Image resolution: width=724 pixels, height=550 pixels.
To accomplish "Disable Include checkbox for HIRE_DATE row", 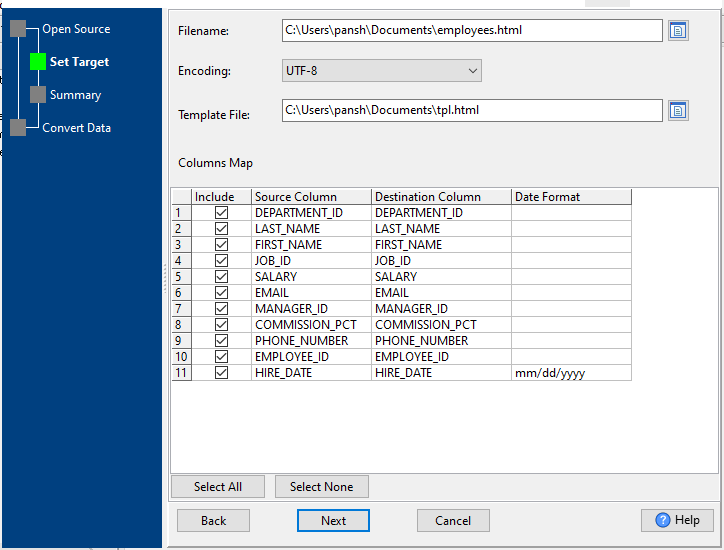I will tap(221, 373).
